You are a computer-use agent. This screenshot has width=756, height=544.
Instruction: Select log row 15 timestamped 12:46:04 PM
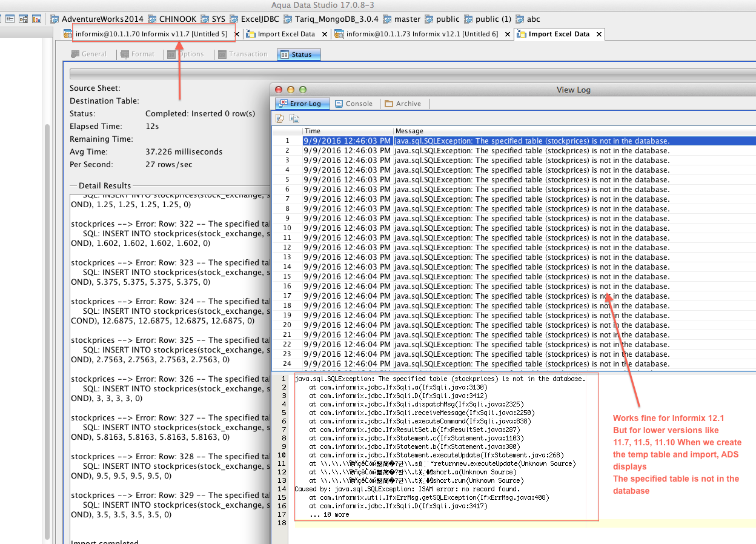point(514,277)
